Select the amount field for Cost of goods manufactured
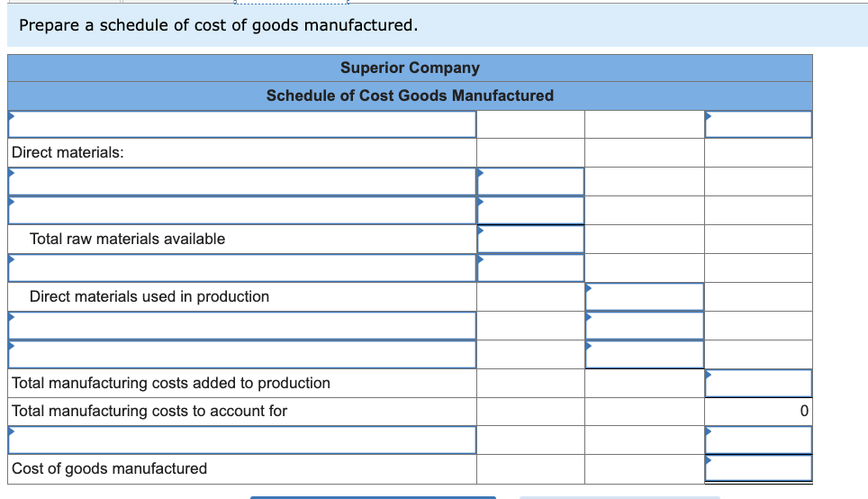868x499 pixels. pyautogui.click(x=758, y=468)
